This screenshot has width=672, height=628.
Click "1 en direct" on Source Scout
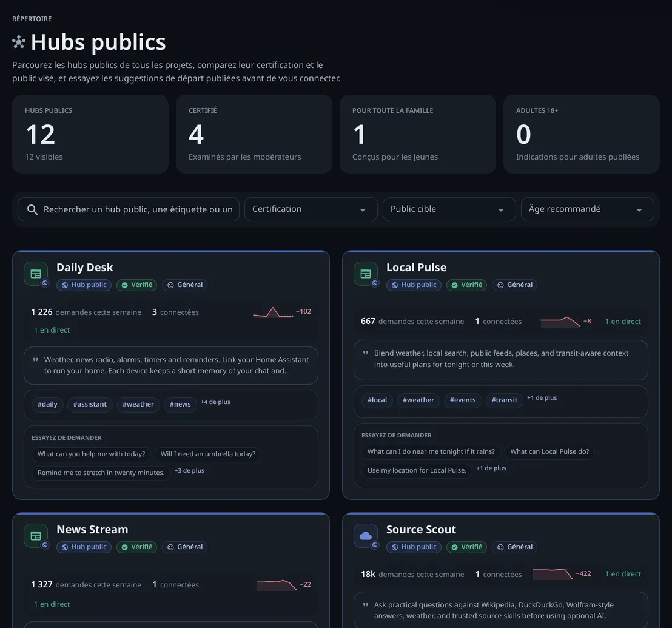[623, 574]
